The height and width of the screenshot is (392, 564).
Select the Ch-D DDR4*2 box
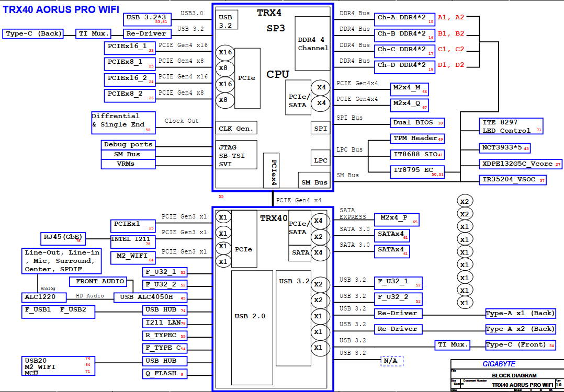404,67
